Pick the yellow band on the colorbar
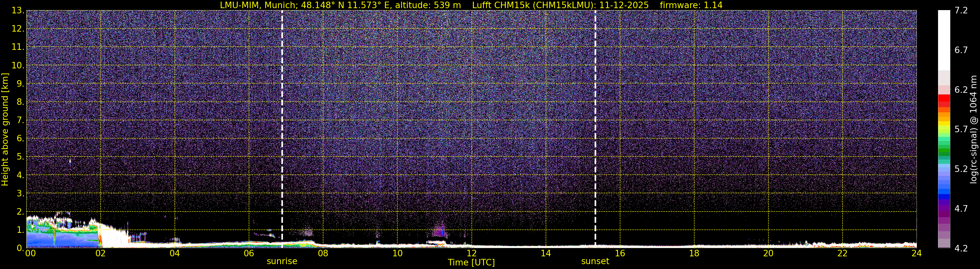 944,124
